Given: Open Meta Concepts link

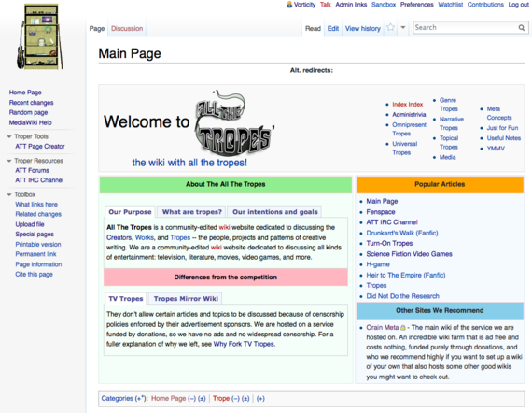Looking at the screenshot, I should point(499,113).
